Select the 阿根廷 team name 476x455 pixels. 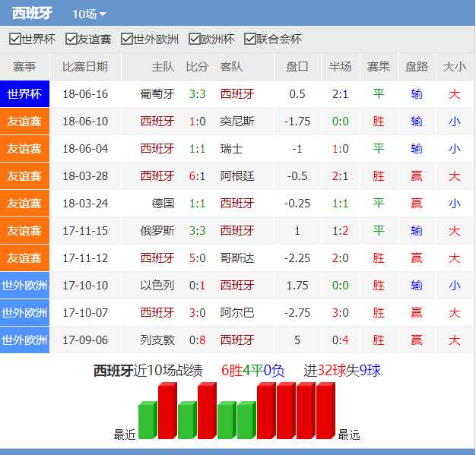237,176
